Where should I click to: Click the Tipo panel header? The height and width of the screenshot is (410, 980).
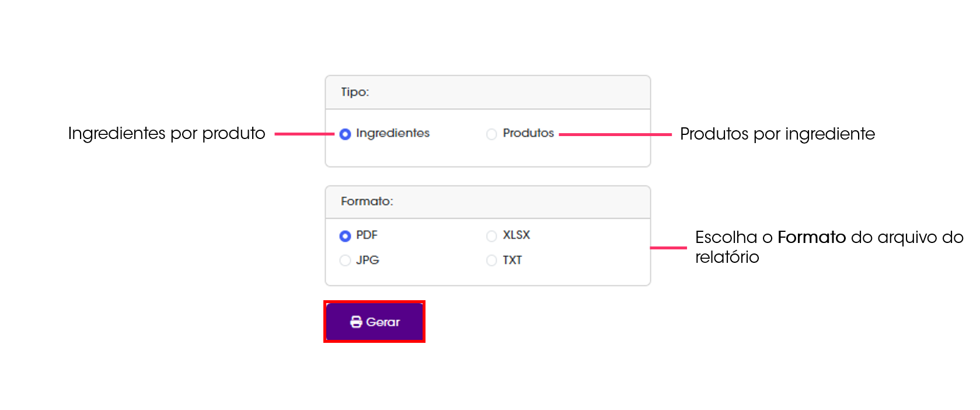[x=488, y=92]
